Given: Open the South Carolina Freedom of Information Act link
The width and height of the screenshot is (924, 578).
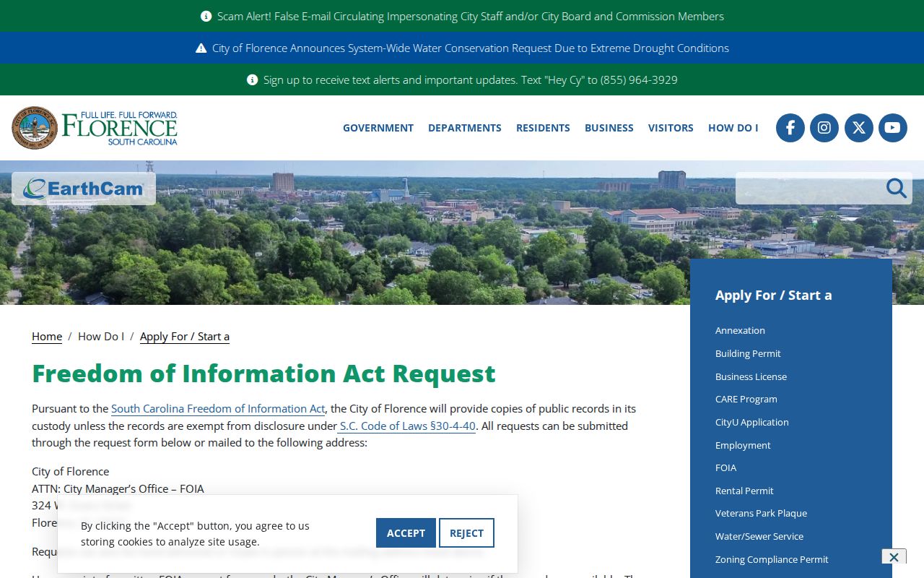Looking at the screenshot, I should click(x=218, y=408).
